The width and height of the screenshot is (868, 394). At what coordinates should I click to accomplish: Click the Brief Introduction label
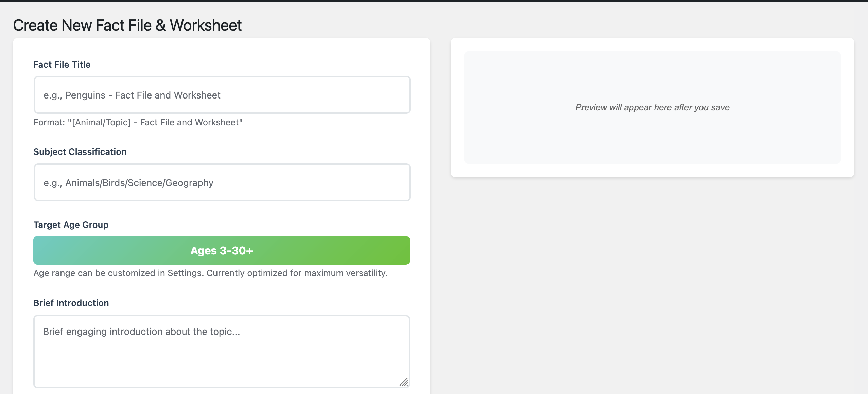[71, 303]
